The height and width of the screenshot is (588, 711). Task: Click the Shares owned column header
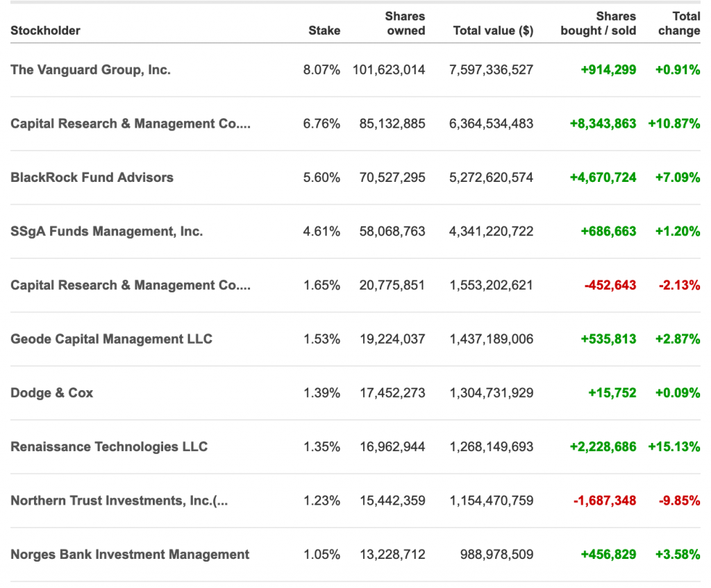point(405,23)
